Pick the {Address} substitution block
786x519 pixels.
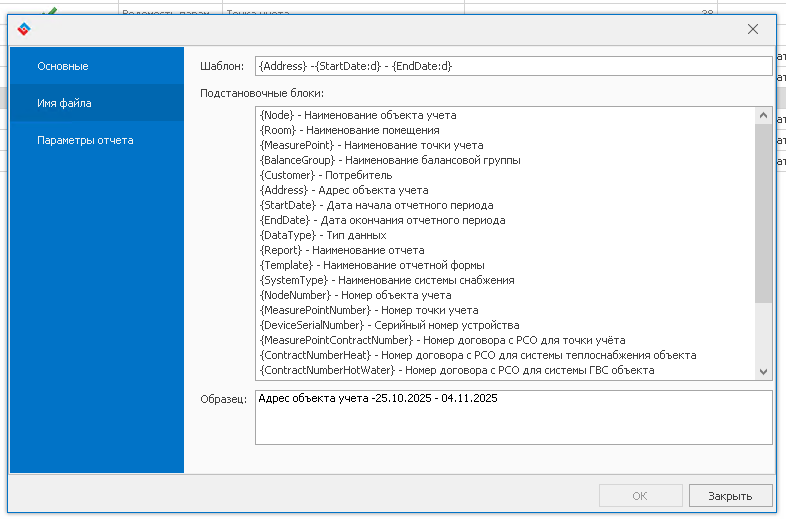[x=343, y=190]
